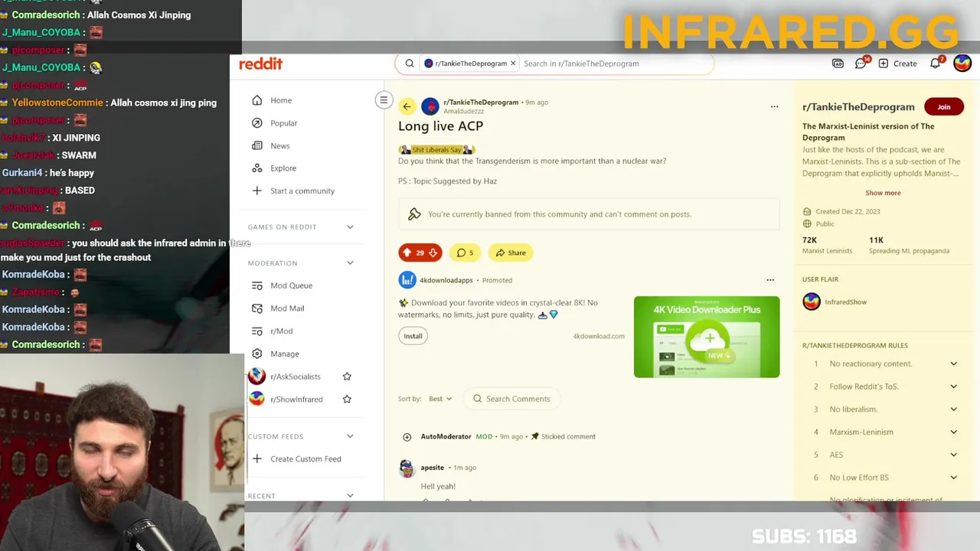Open r/TankieTheDeprogram subreddit avatar
Viewport: 980px width, 551px height.
[430, 106]
